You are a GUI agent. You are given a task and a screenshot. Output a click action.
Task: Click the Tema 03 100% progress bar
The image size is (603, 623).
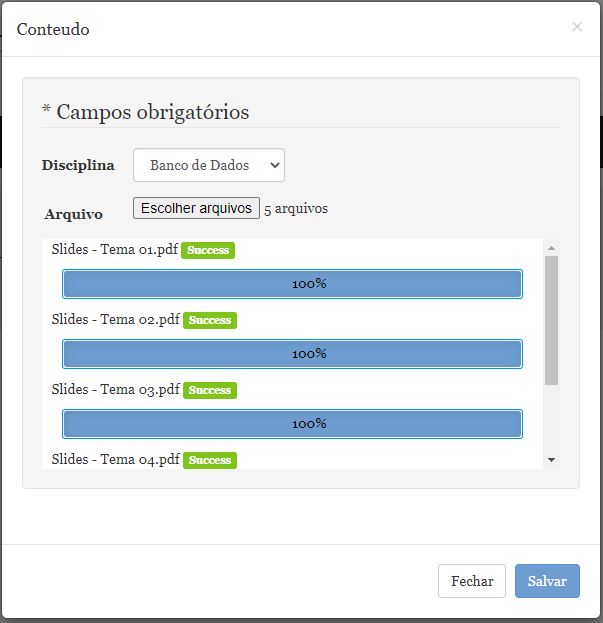tap(292, 424)
